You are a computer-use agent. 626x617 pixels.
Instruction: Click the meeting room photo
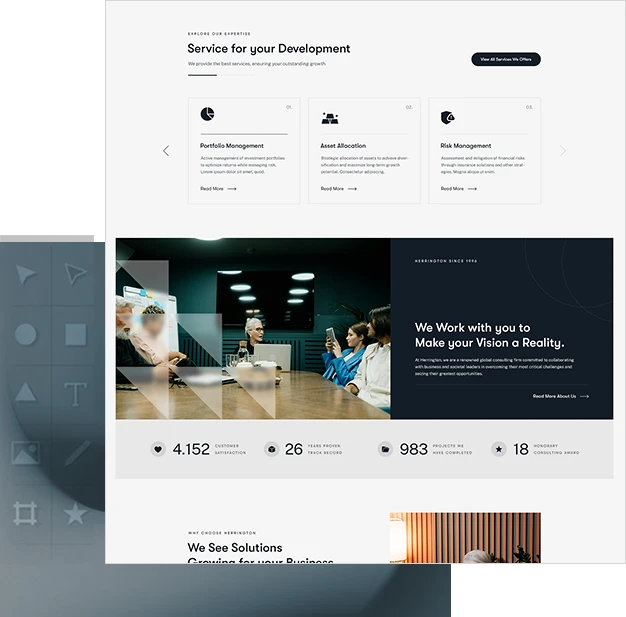pyautogui.click(x=253, y=328)
